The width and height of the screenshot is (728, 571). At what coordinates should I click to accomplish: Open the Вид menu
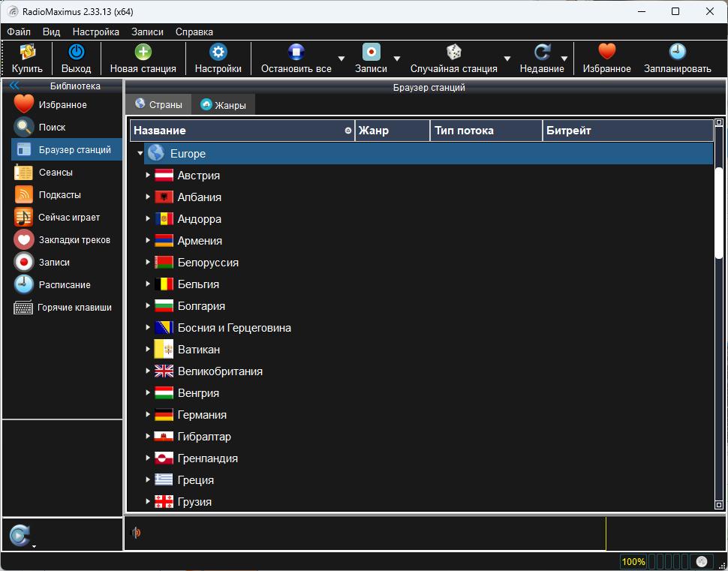click(x=51, y=32)
